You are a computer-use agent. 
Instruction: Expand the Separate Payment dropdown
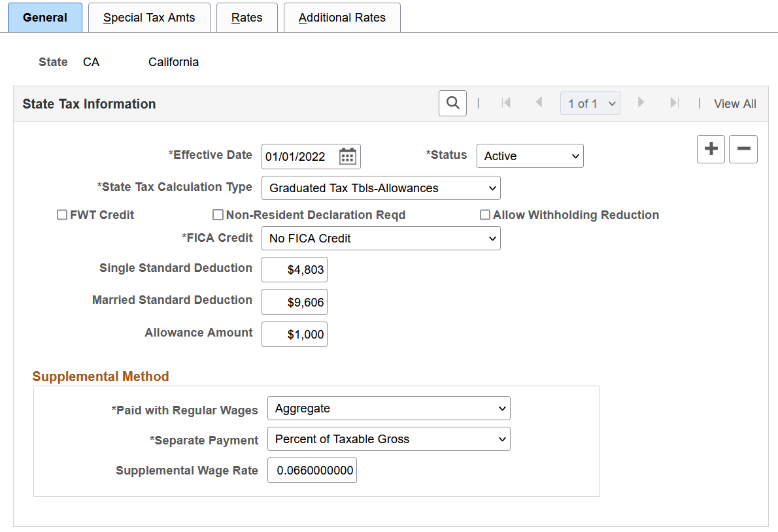click(x=389, y=439)
